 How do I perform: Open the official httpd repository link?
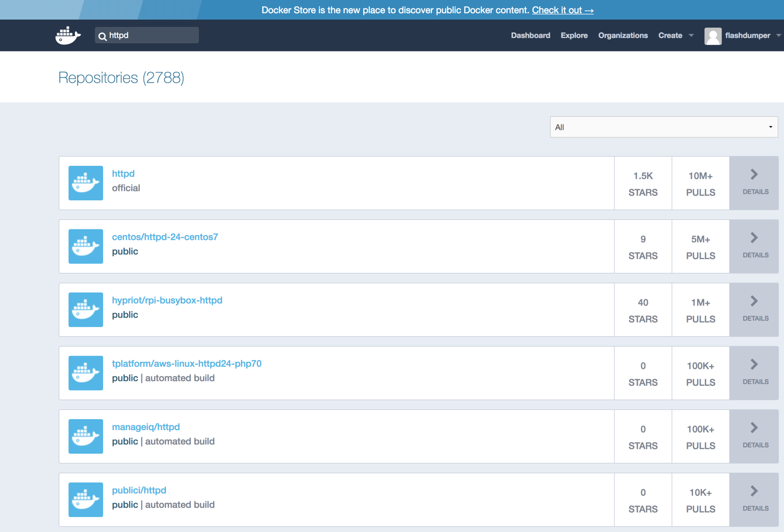123,173
